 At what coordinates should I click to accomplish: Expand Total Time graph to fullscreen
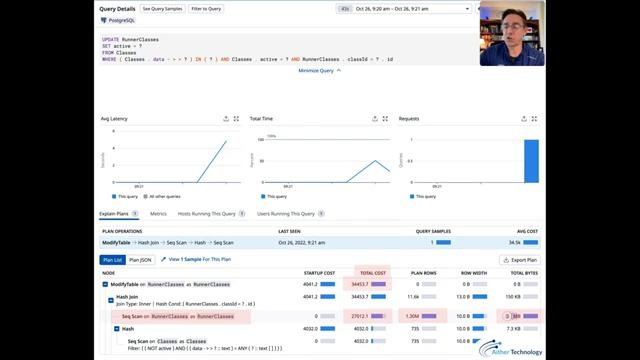click(x=385, y=119)
